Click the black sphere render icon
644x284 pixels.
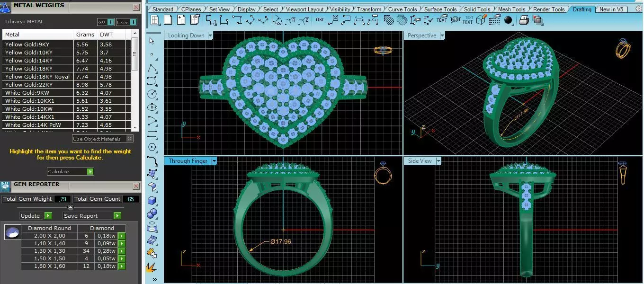[509, 20]
